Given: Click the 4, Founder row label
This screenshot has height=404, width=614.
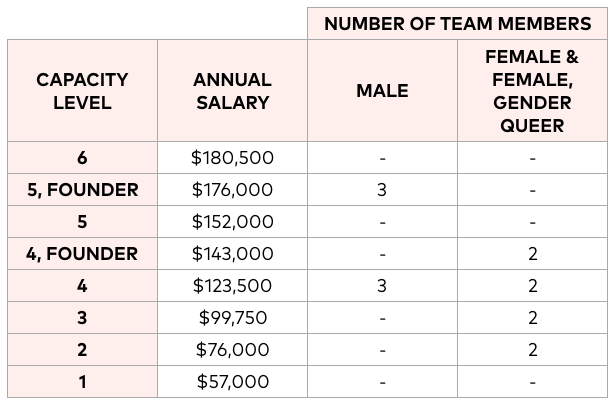Looking at the screenshot, I should click(x=83, y=254).
